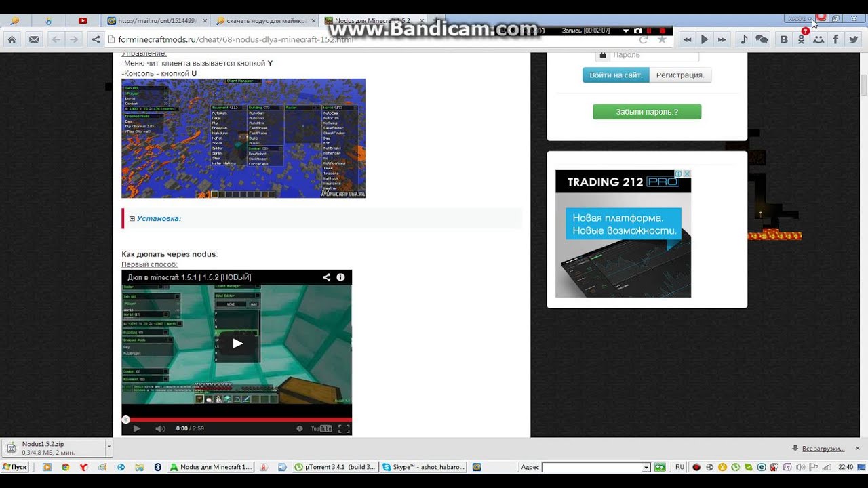Screen dimensions: 868x488
Task: Click the video title 'Дюп в minecraft 1.5.1 | 1.5.2 [НОВЫЙ]'
Action: 189,277
